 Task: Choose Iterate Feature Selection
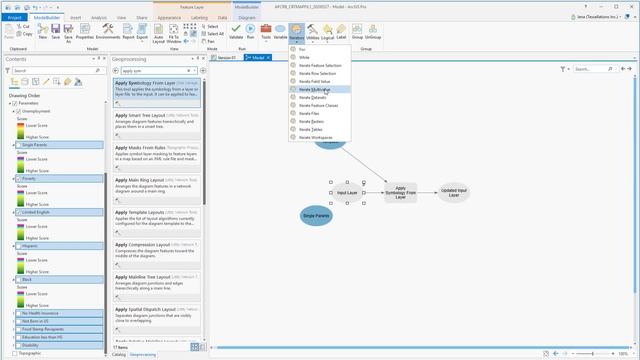pyautogui.click(x=320, y=65)
